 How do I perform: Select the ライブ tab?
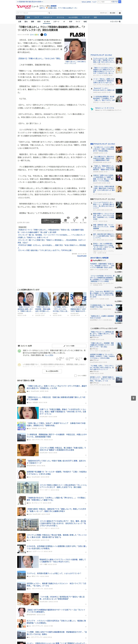click(x=37, y=17)
